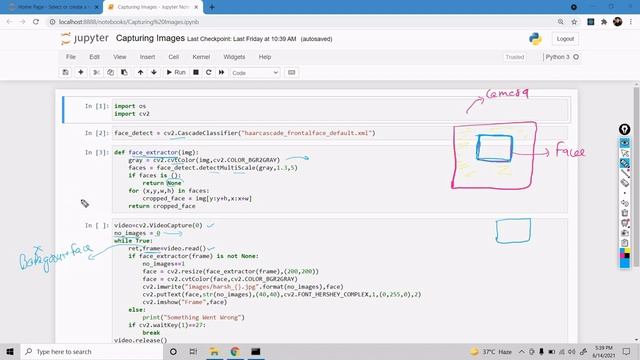Close the Capturing Images browser tab
Image resolution: width=640 pixels, height=360 pixels.
[x=196, y=7]
